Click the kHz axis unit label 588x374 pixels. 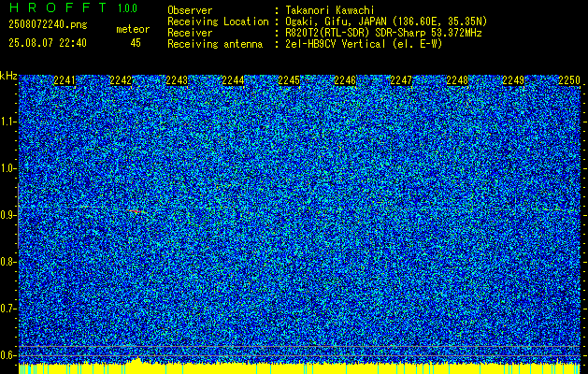(8, 76)
